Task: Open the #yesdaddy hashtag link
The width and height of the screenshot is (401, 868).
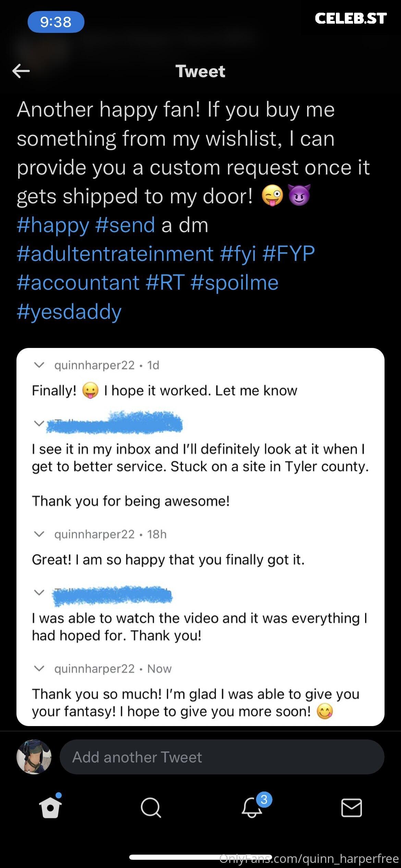Action: [x=69, y=312]
